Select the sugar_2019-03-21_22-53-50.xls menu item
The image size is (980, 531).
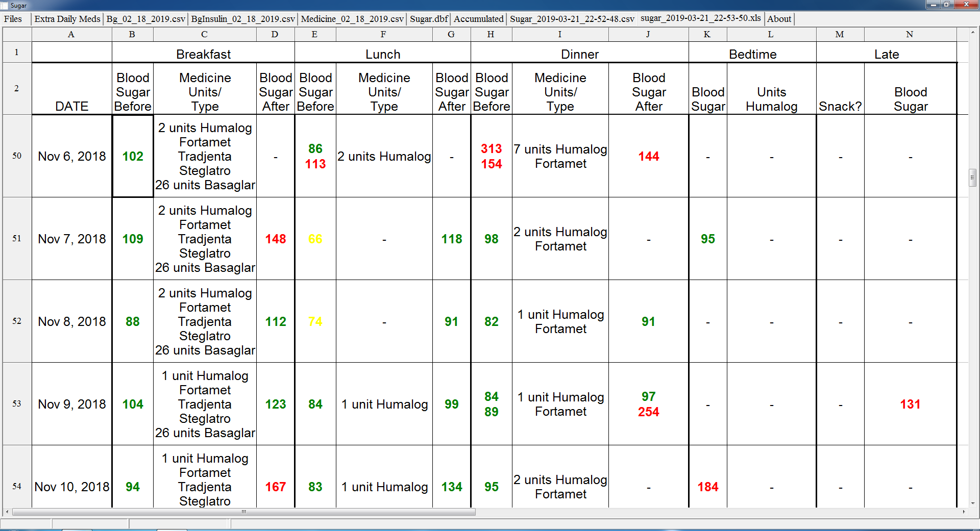(x=701, y=18)
